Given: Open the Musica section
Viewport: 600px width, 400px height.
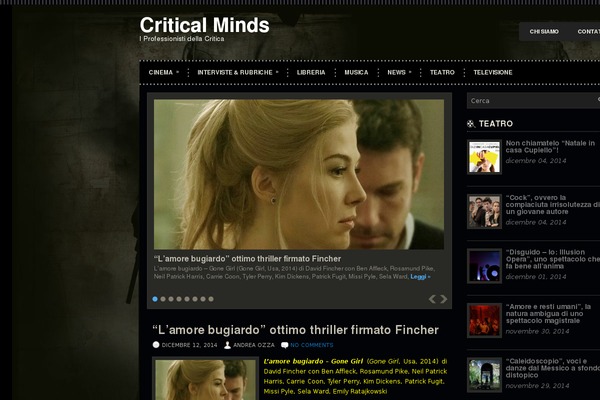Looking at the screenshot, I should pyautogui.click(x=356, y=72).
